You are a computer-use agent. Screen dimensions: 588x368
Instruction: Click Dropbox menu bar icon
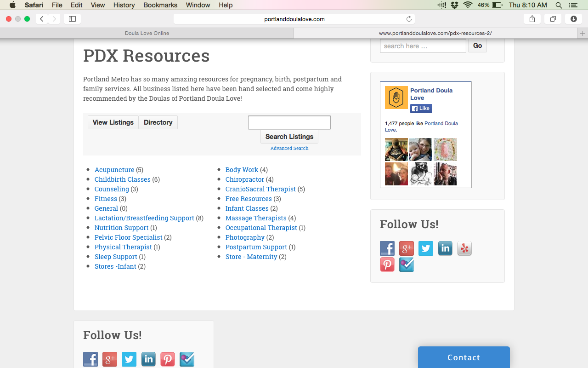[x=454, y=5]
